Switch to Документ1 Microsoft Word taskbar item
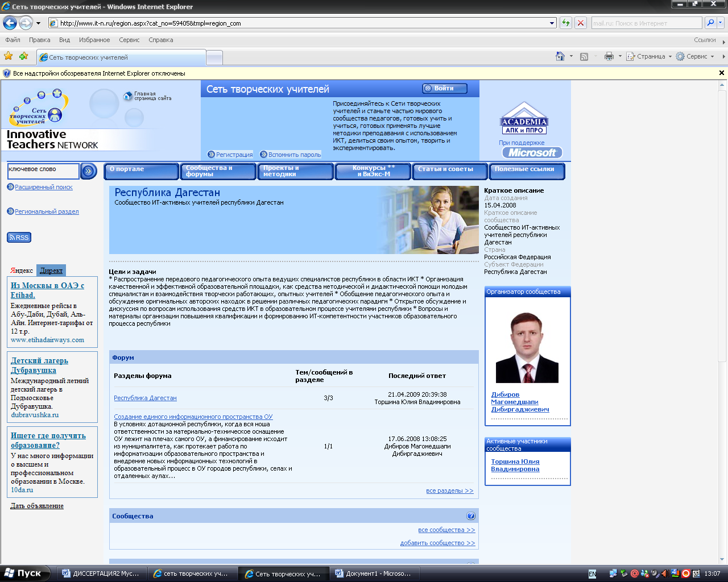This screenshot has width=728, height=582. (374, 573)
